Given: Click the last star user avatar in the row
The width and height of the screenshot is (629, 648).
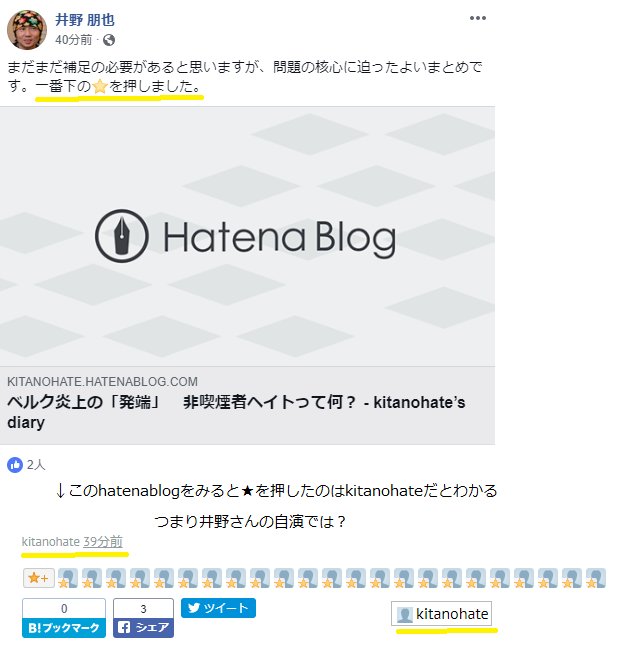Looking at the screenshot, I should [596, 578].
